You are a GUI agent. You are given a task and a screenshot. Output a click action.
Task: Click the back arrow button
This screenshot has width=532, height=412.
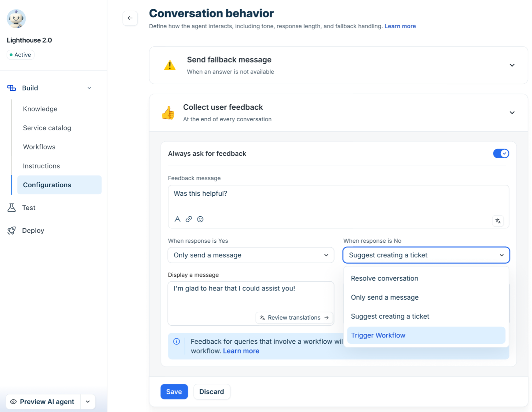click(x=130, y=18)
